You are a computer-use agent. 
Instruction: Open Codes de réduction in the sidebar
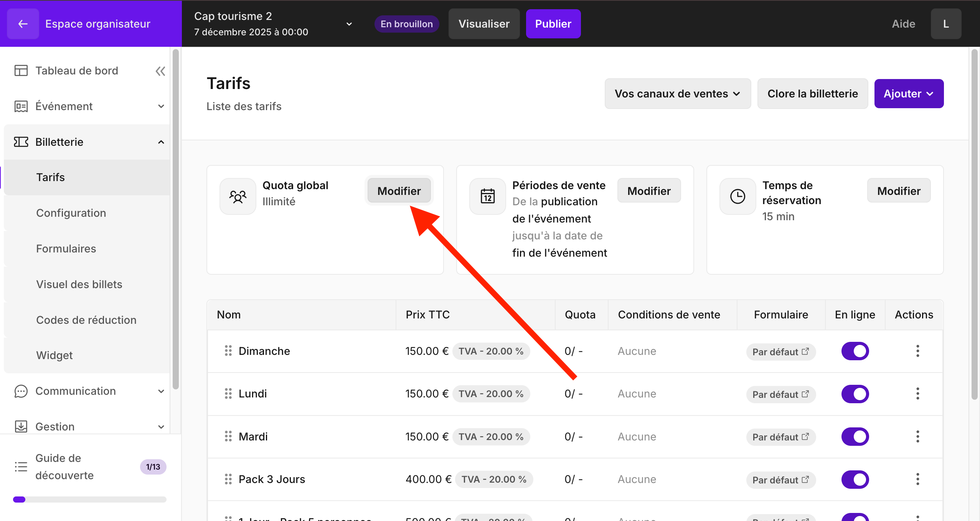tap(86, 320)
